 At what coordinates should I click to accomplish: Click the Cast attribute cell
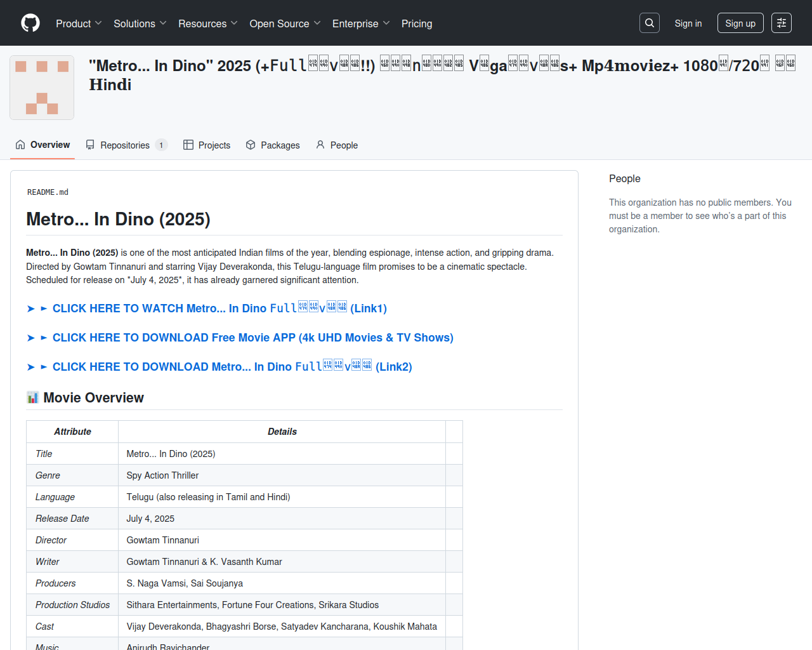72,627
